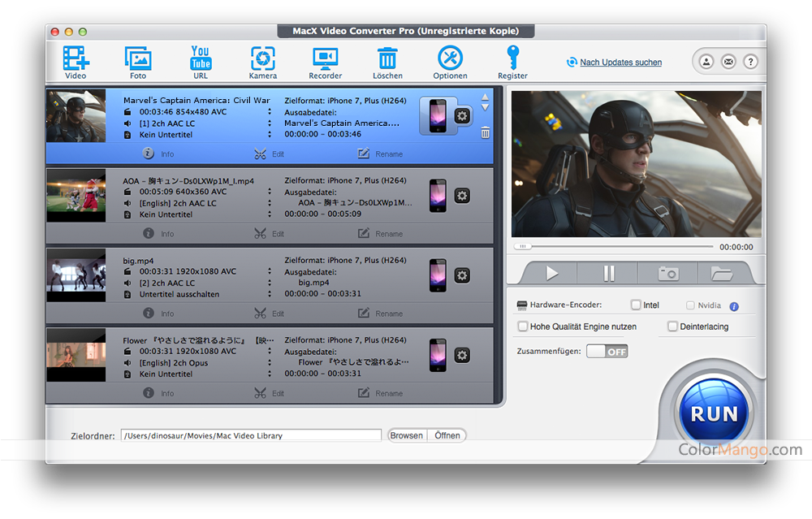Open subtitle selector for Flower video
This screenshot has width=812, height=519.
click(x=270, y=374)
